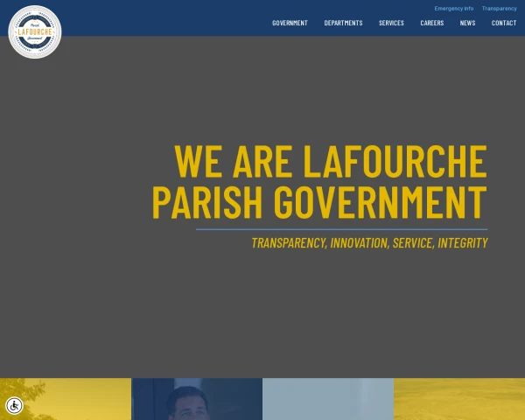Open the Services menu
This screenshot has height=420, width=525.
391,23
